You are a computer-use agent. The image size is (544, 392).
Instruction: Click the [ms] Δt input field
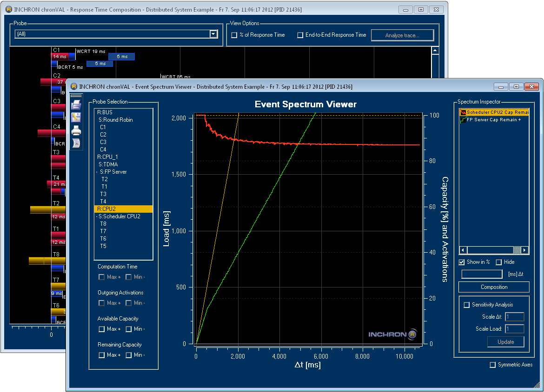pos(482,274)
